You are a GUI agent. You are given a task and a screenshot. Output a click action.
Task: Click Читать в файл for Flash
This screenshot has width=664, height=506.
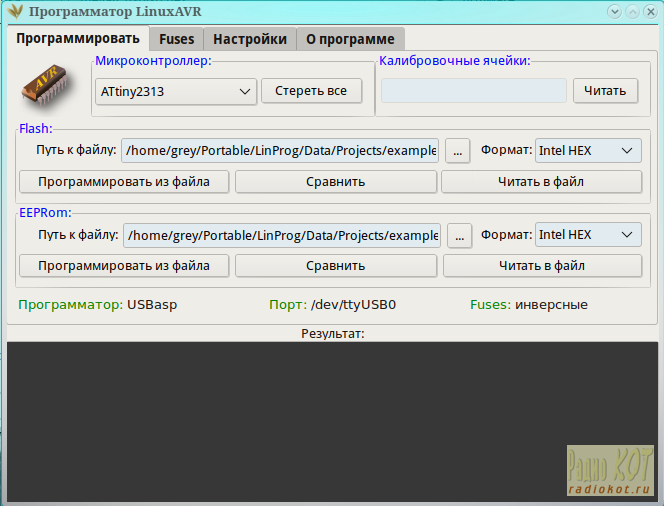(541, 182)
